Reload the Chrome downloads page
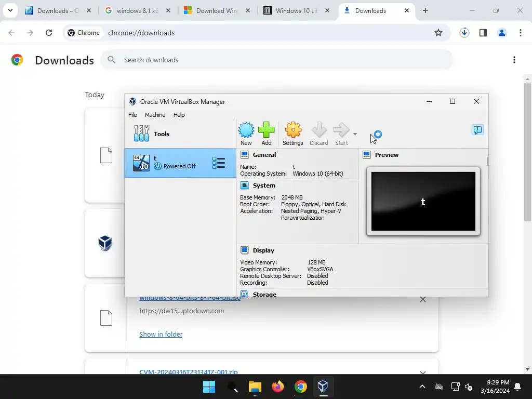This screenshot has height=399, width=532. [49, 33]
